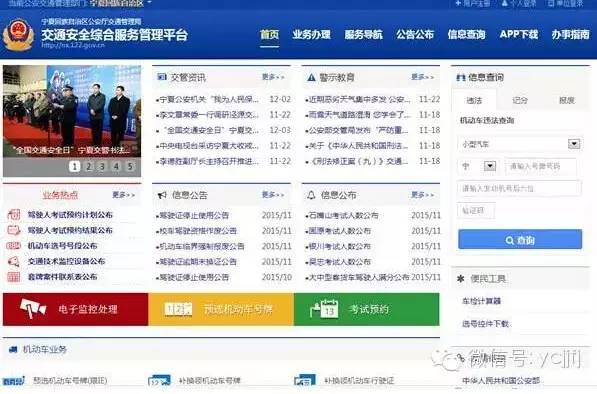Click the green 考试预约 banner button
Viewport: 597px width, 394px height.
tap(367, 309)
